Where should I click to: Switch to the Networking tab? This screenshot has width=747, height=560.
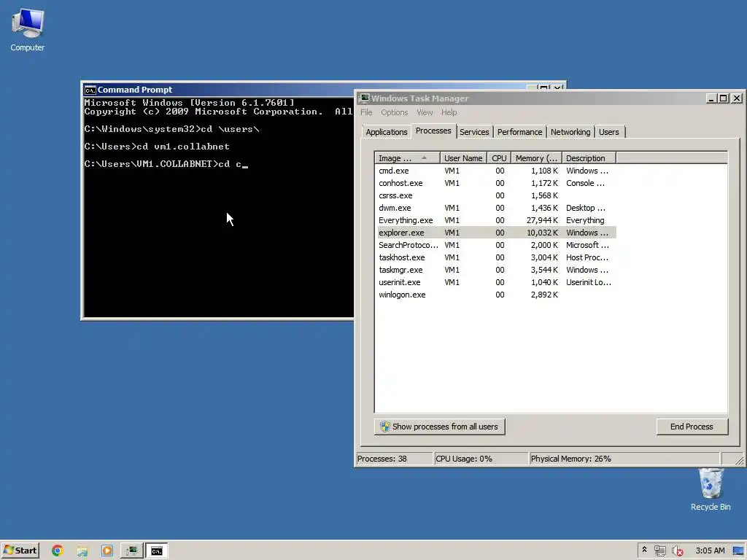(570, 132)
